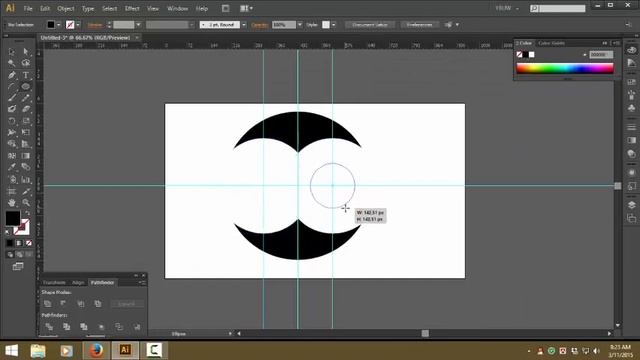Select the Eraser tool

(26, 109)
